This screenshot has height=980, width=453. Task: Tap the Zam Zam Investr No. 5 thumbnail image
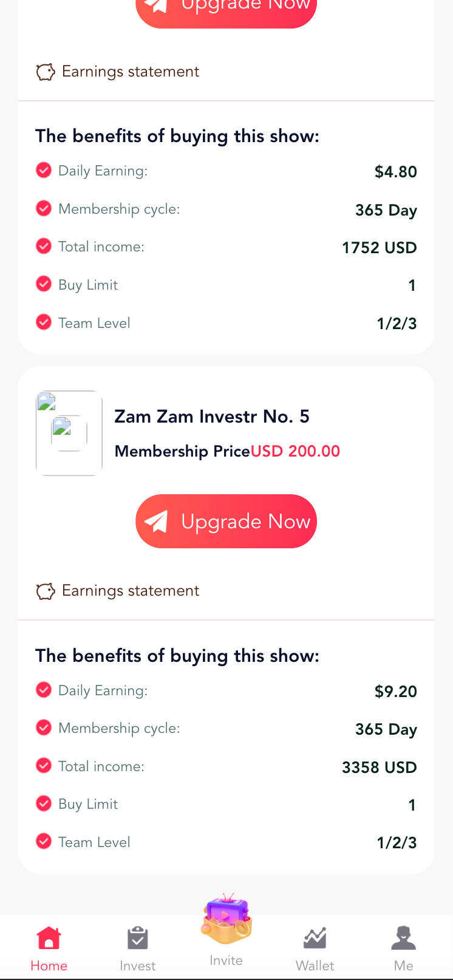coord(69,432)
